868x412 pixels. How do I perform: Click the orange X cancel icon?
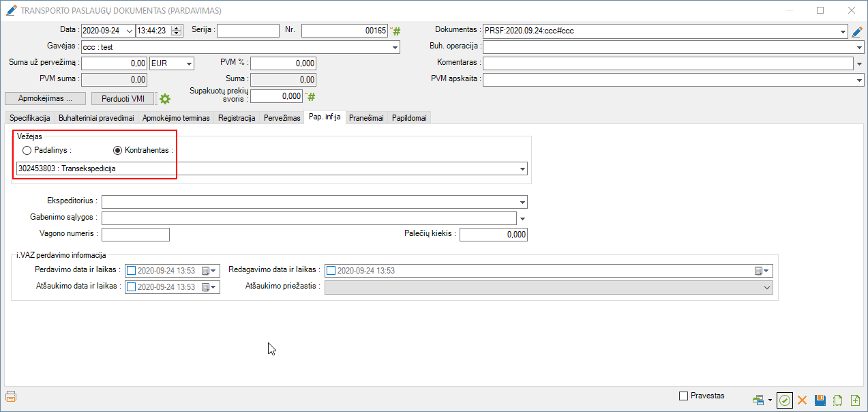point(803,400)
